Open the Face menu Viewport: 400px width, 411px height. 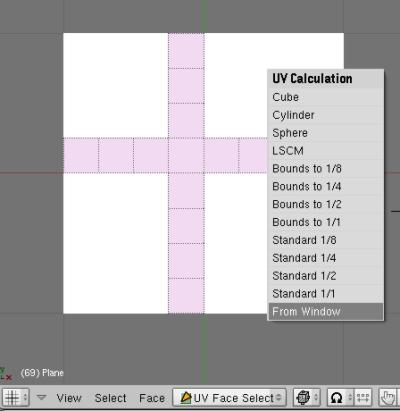152,398
